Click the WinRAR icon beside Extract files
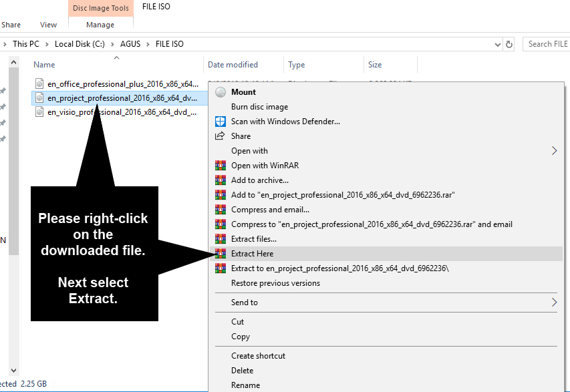The width and height of the screenshot is (570, 392). (x=221, y=239)
